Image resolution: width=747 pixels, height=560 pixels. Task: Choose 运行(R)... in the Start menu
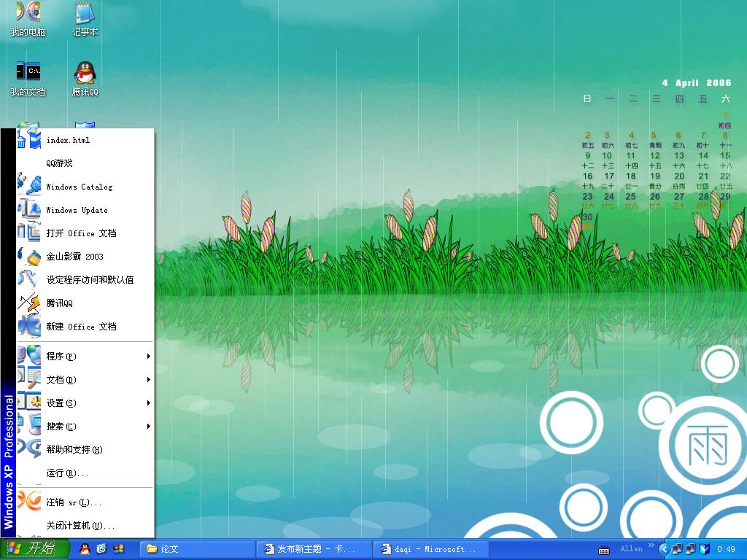tap(85, 472)
